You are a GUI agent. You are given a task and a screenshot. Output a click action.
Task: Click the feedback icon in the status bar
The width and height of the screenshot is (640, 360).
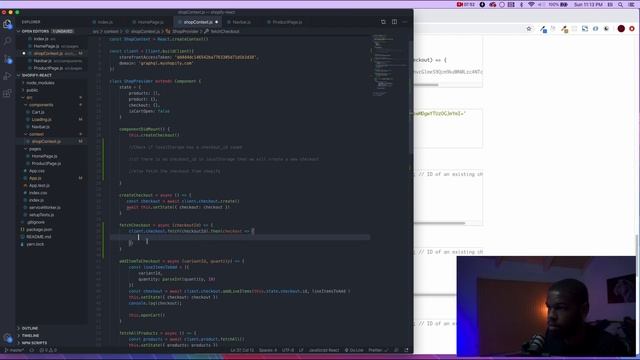tap(396, 350)
